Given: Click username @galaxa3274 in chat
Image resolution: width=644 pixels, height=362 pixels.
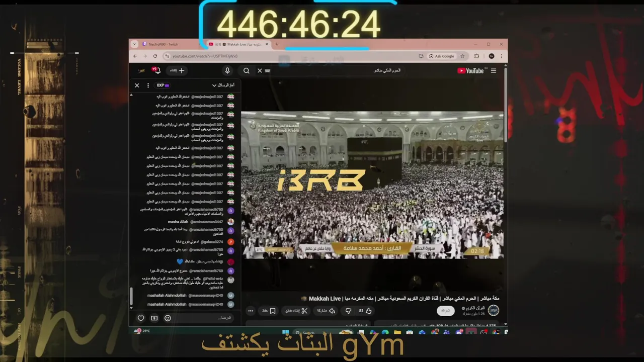Looking at the screenshot, I should (x=212, y=242).
